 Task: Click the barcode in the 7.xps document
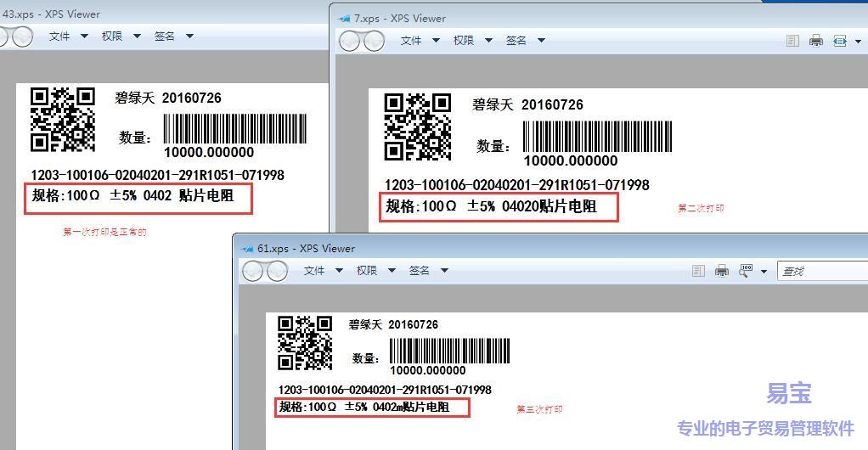tap(597, 137)
